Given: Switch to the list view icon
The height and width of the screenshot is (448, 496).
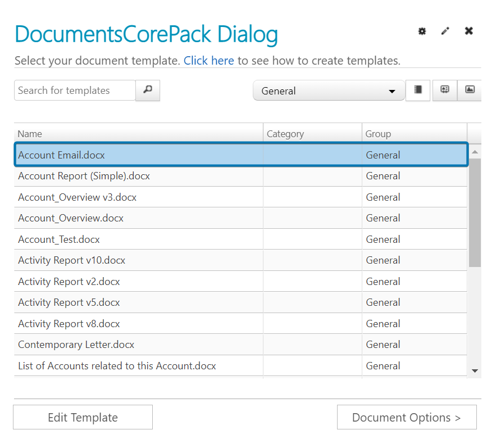Looking at the screenshot, I should click(x=418, y=90).
